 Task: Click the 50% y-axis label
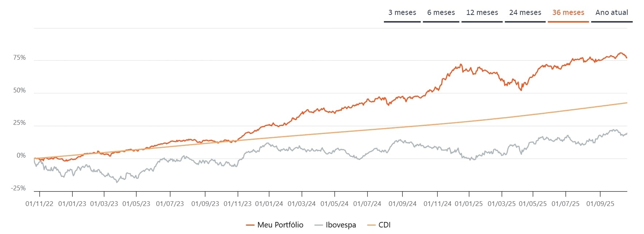coord(20,90)
